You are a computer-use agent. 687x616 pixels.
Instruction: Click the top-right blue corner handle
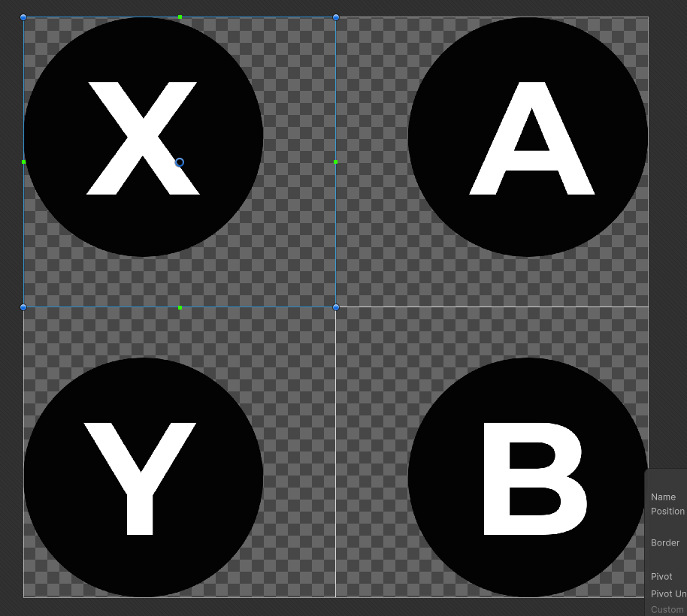pyautogui.click(x=336, y=17)
